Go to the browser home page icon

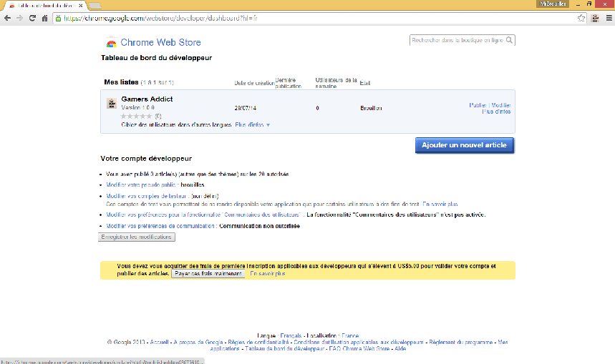pos(45,18)
